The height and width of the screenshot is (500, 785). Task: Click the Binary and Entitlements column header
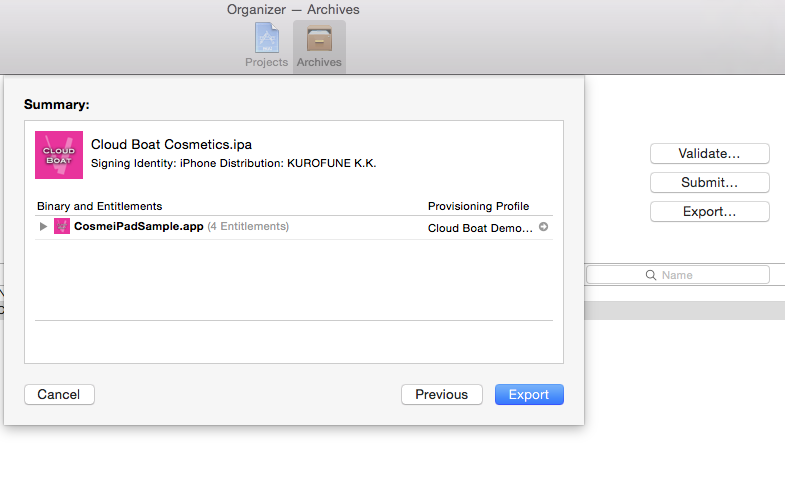pos(100,206)
